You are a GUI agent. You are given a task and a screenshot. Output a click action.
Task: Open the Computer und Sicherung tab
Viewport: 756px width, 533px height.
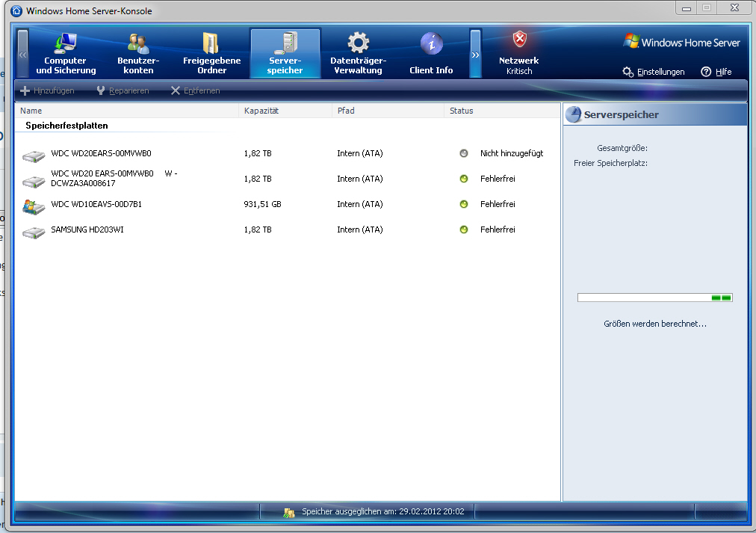coord(66,53)
